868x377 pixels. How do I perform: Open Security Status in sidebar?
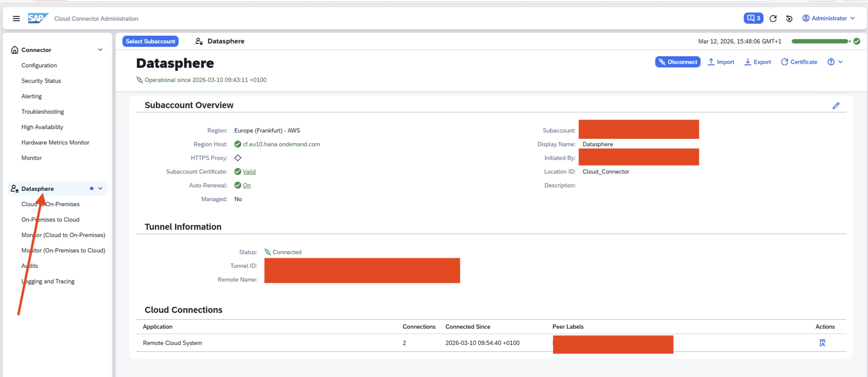click(x=41, y=81)
